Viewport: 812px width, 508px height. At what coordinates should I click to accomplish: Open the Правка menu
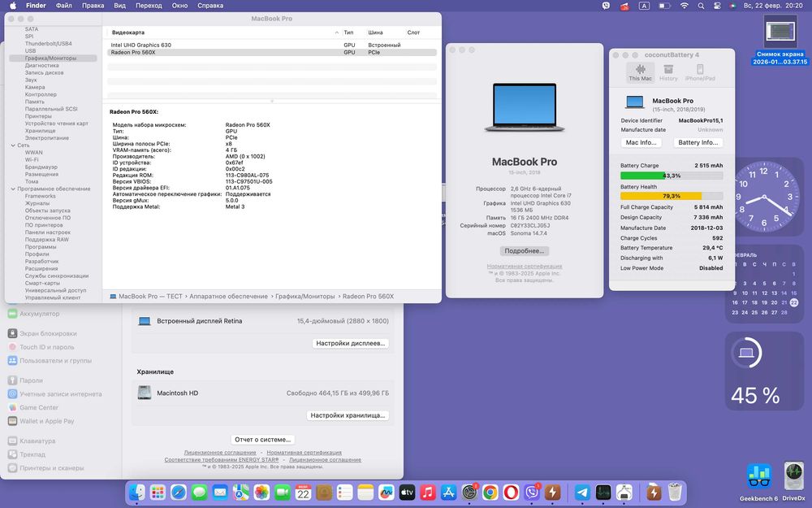pyautogui.click(x=93, y=6)
